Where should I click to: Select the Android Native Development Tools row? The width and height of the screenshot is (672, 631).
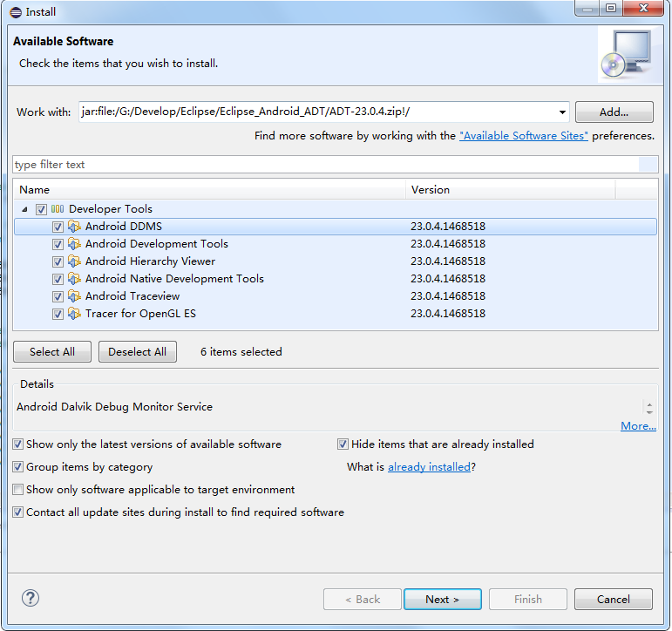tap(336, 279)
